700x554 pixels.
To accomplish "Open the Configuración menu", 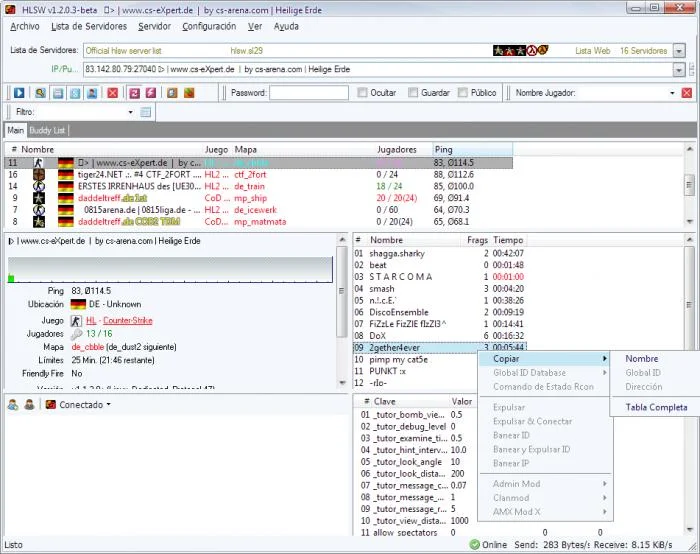I will tap(209, 26).
